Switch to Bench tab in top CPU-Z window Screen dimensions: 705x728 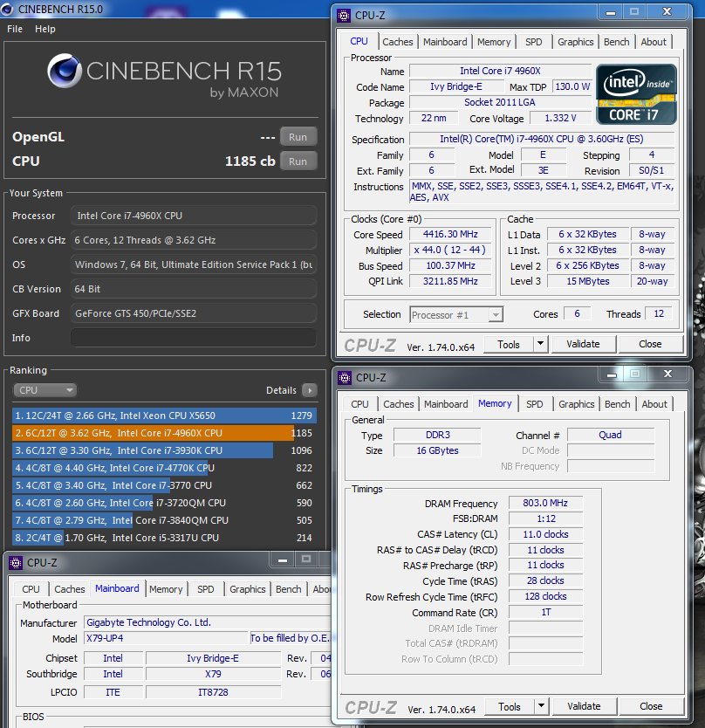point(616,42)
